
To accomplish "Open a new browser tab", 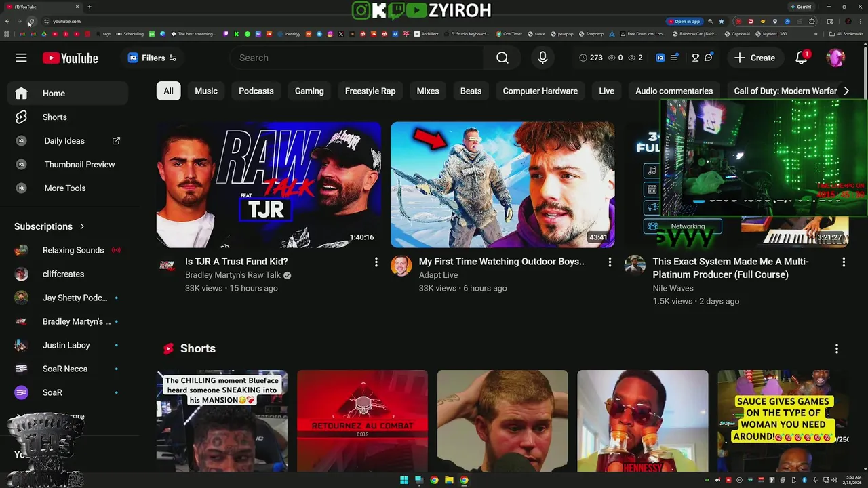I will 89,7.
